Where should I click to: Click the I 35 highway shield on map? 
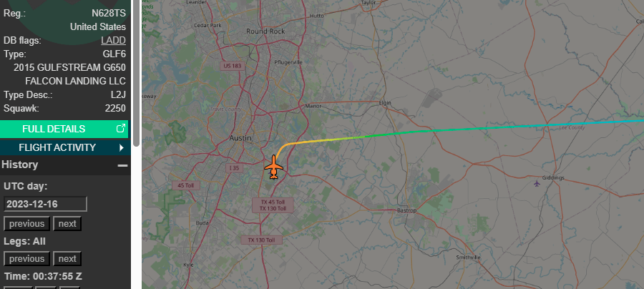[235, 168]
